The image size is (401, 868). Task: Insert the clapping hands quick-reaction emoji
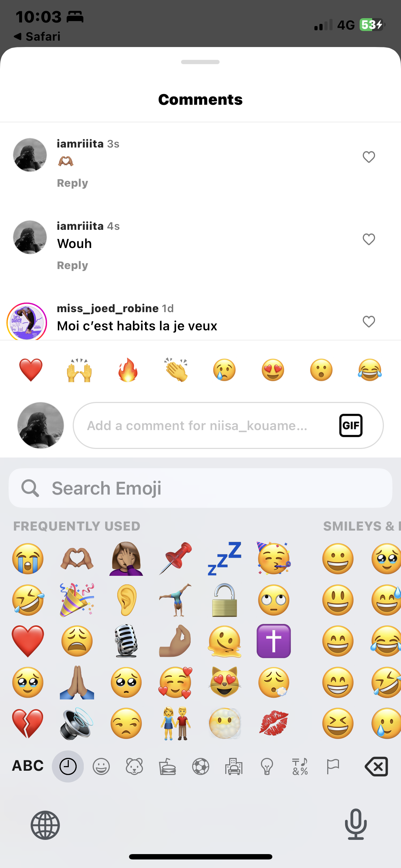click(176, 370)
